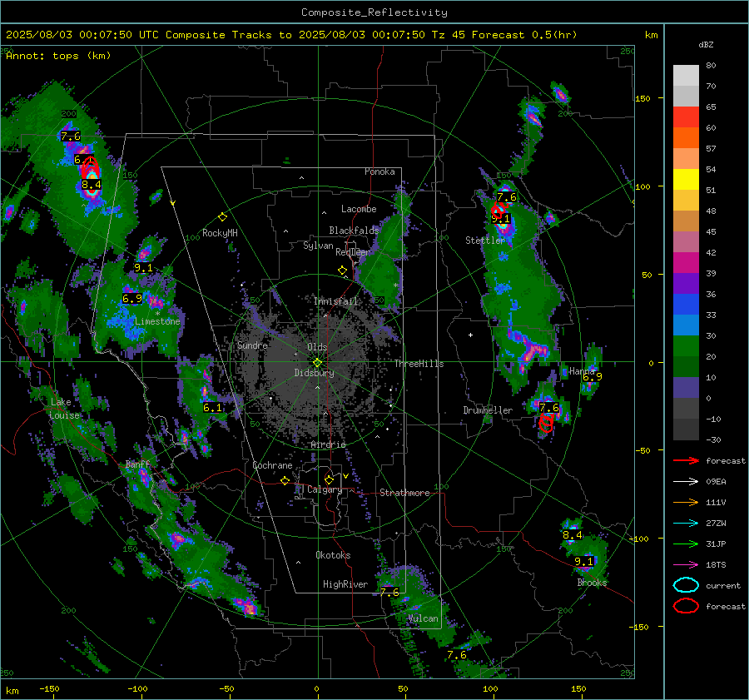The height and width of the screenshot is (700, 749).
Task: Click the ThreeHills label
Action: (x=419, y=364)
